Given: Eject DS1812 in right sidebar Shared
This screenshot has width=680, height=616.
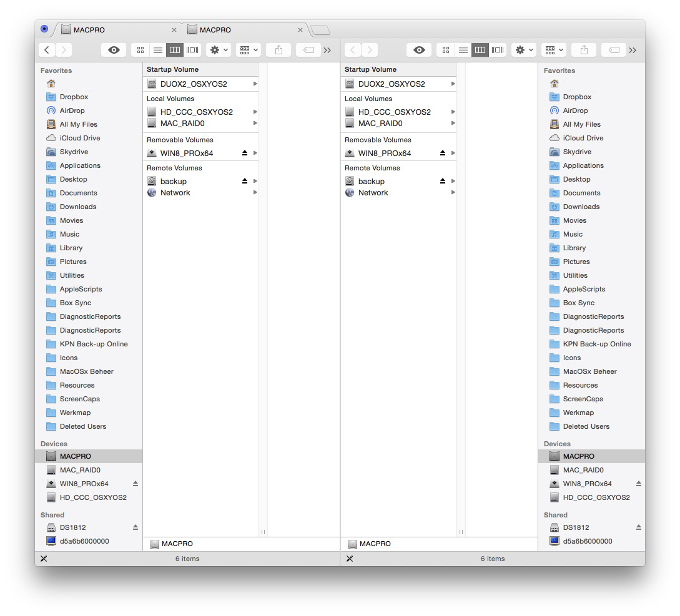Looking at the screenshot, I should coord(638,527).
